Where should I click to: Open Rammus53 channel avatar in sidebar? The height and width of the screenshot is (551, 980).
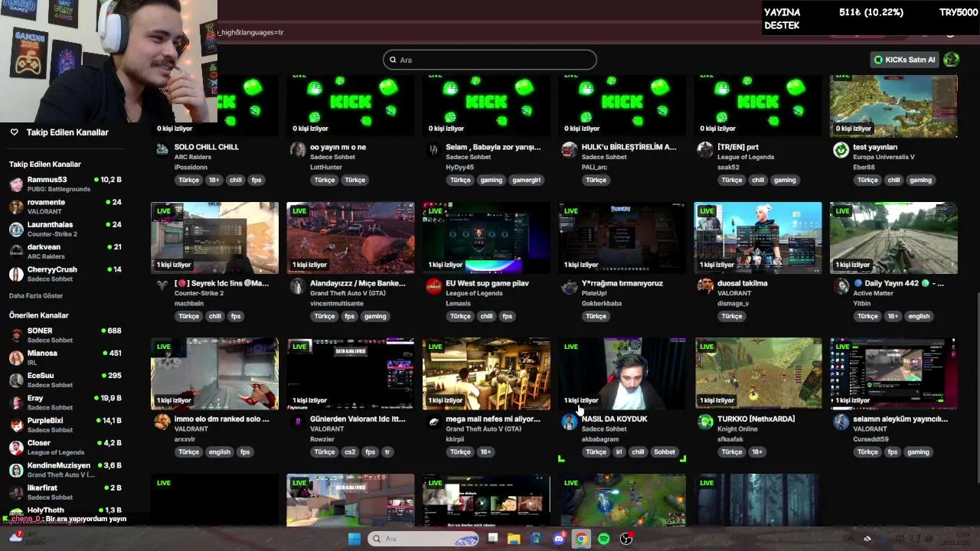coord(16,184)
